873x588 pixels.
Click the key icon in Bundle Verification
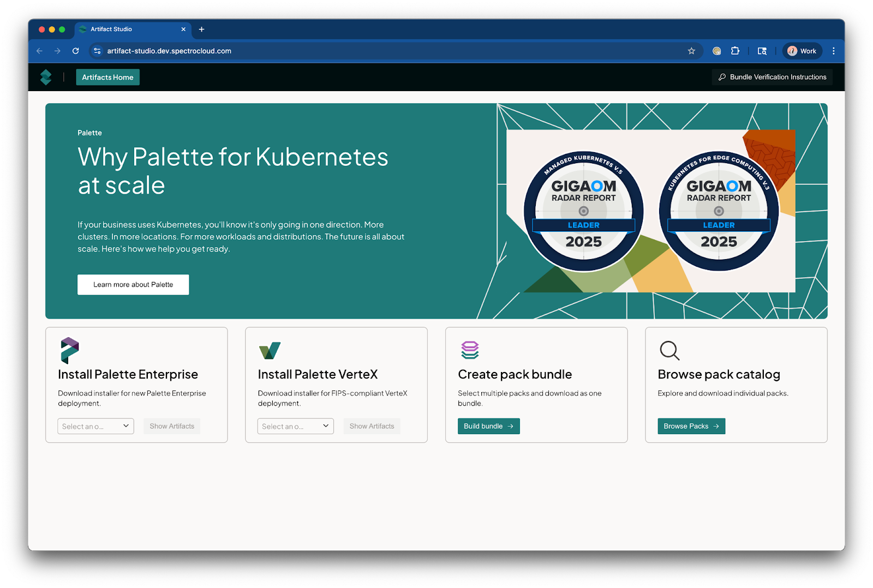click(722, 77)
